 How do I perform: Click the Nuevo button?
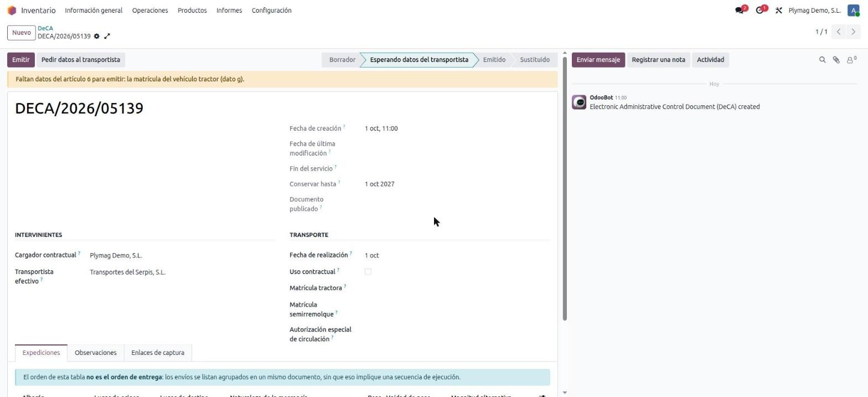[21, 33]
